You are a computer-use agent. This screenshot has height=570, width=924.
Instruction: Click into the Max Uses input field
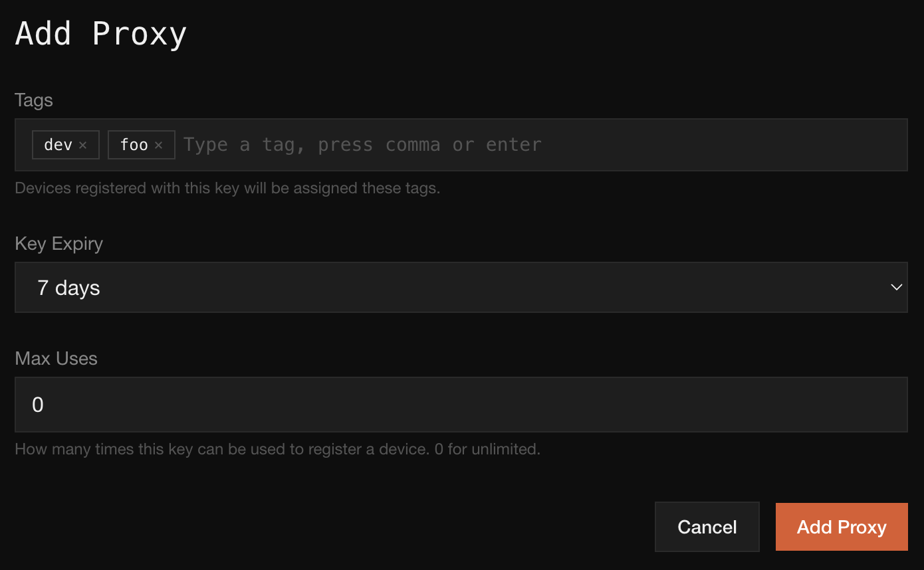point(460,405)
